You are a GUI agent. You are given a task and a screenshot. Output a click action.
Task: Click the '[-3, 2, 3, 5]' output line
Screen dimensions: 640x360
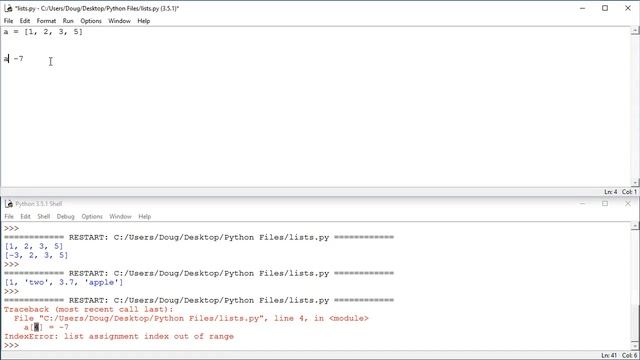[36, 256]
